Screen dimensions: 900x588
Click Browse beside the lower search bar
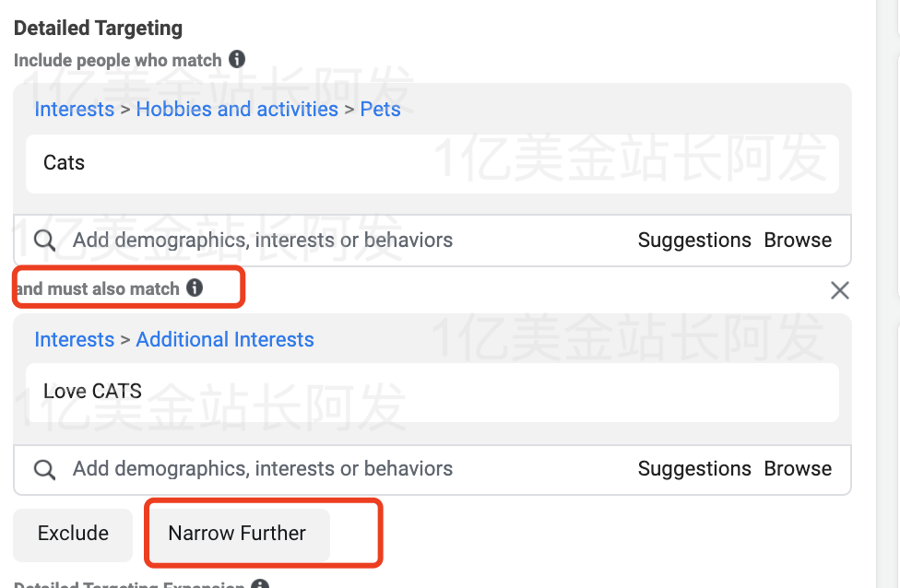(798, 468)
